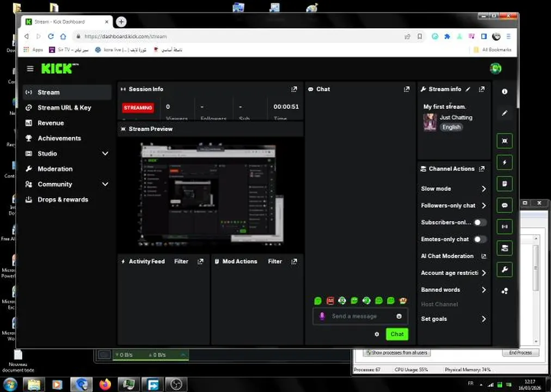551x392 pixels.
Task: Open Set goals options arrow
Action: 484,319
